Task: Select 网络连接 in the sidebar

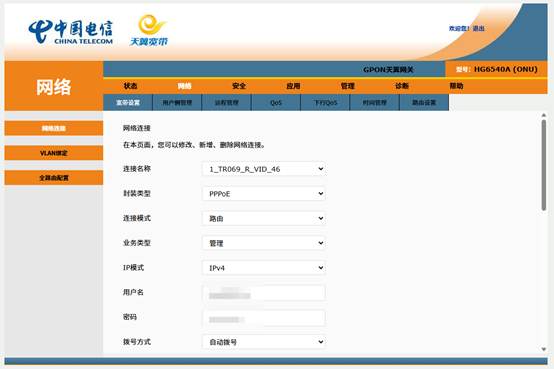Action: click(x=54, y=128)
